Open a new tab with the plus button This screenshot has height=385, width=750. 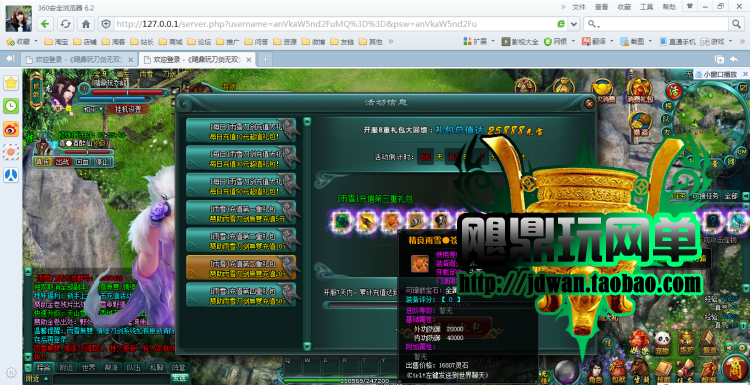tap(265, 59)
